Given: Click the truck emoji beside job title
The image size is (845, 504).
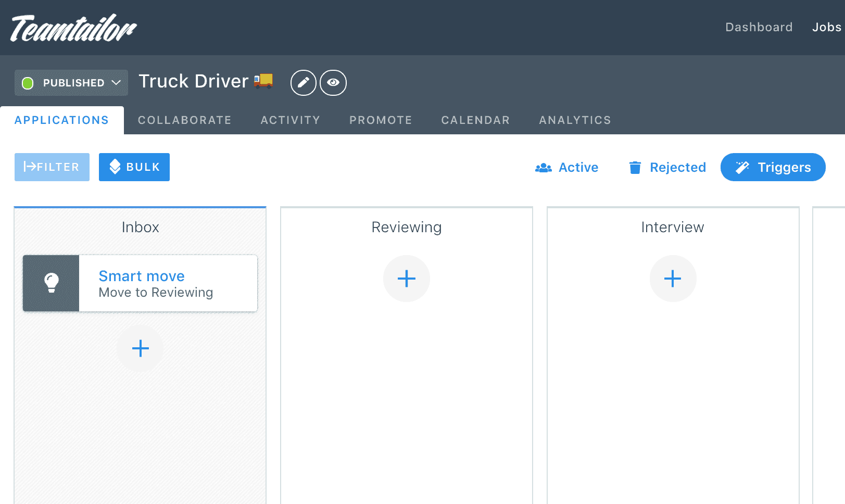Looking at the screenshot, I should pyautogui.click(x=263, y=81).
